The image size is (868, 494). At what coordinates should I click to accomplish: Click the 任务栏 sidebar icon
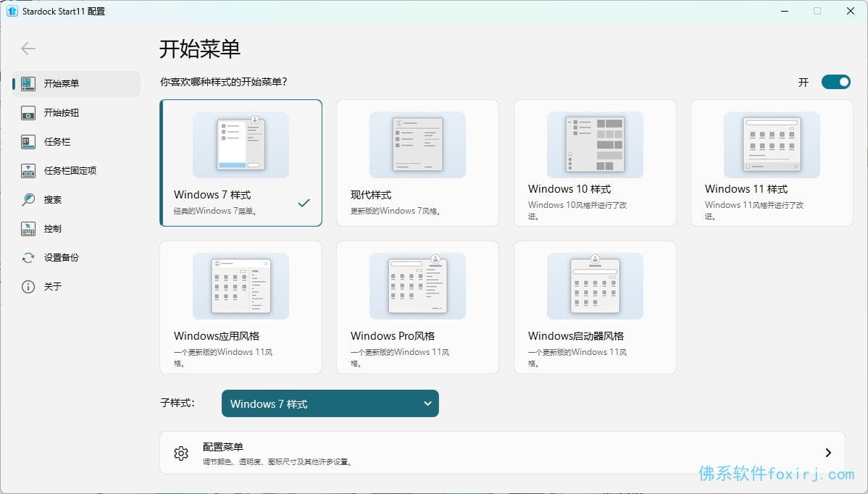[x=28, y=142]
